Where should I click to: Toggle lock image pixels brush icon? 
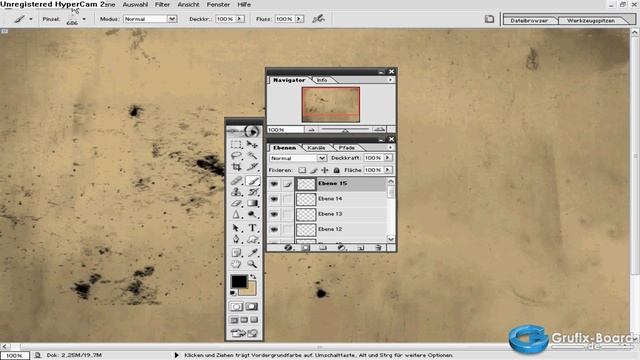click(x=314, y=170)
